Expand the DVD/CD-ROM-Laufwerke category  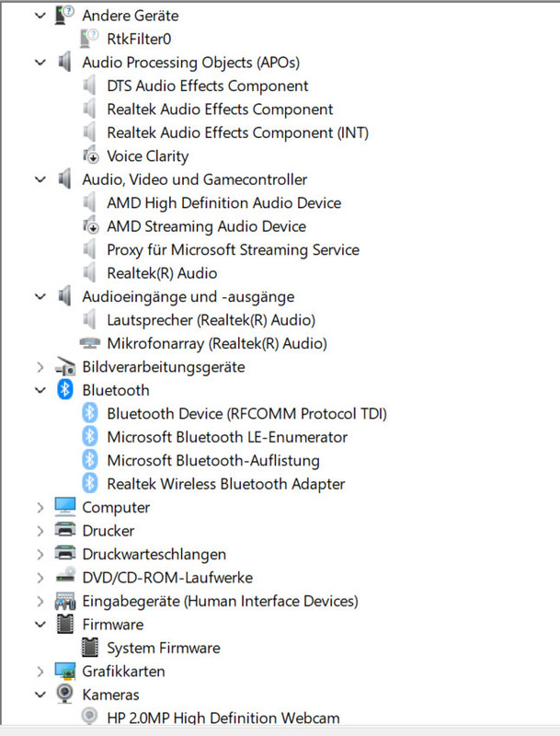point(40,578)
